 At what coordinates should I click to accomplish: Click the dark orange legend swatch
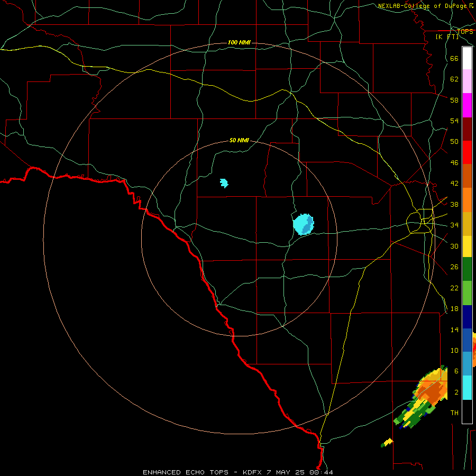point(467,176)
